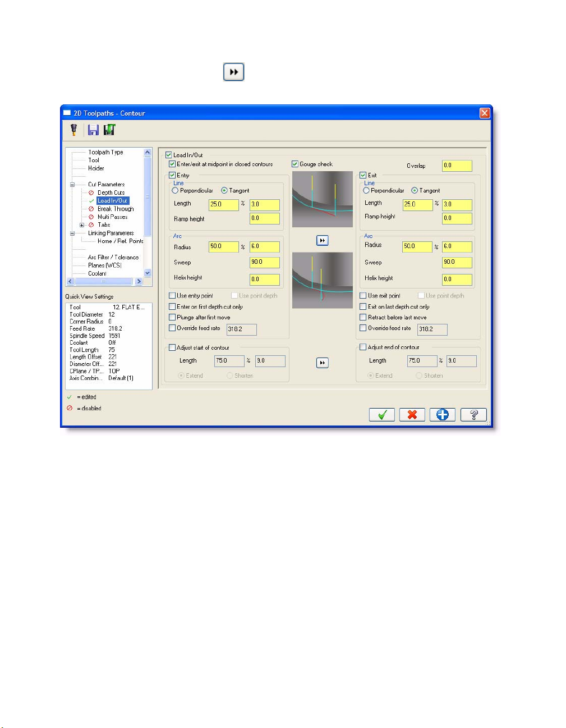Open help with the question mark button

click(x=473, y=414)
